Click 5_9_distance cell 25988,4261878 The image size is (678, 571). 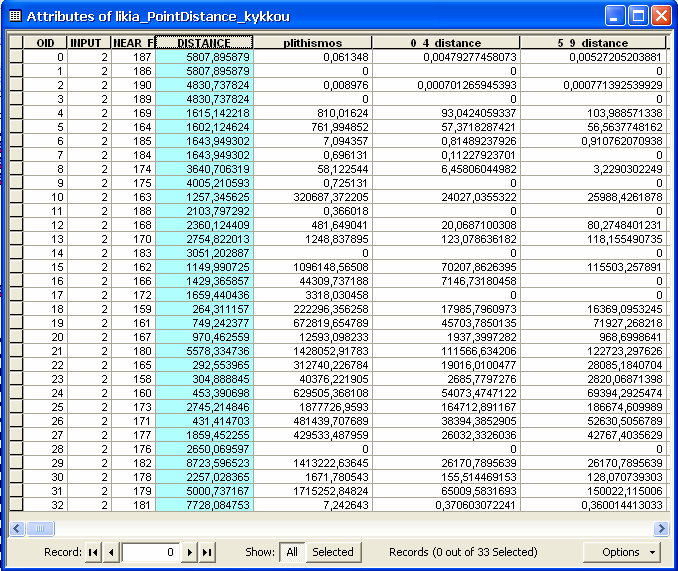pyautogui.click(x=593, y=197)
